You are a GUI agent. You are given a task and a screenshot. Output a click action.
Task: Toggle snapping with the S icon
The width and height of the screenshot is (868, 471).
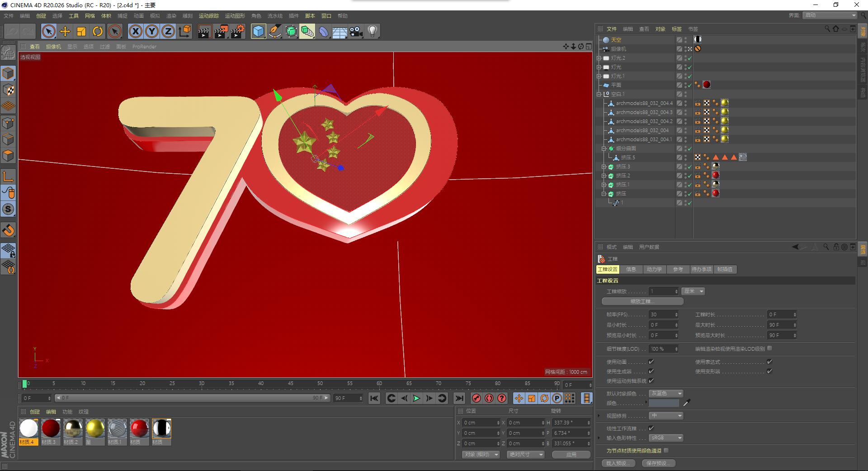(9, 209)
